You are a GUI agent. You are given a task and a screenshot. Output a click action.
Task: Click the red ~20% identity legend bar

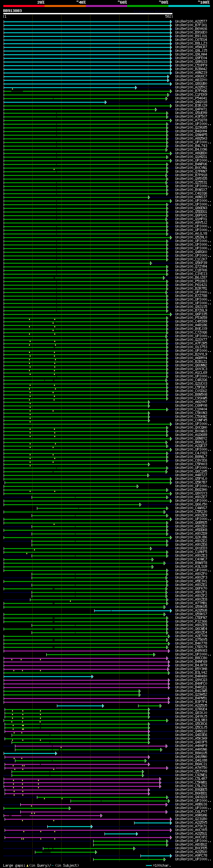coord(24,6)
